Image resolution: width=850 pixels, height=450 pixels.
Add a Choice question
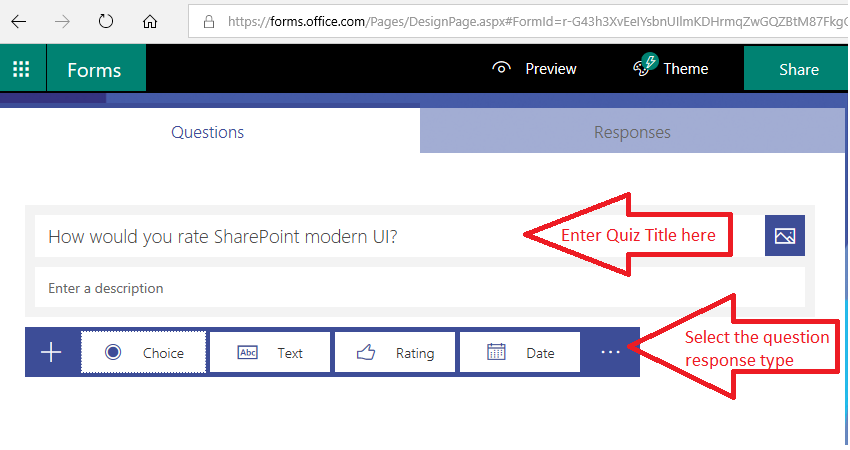(x=144, y=352)
